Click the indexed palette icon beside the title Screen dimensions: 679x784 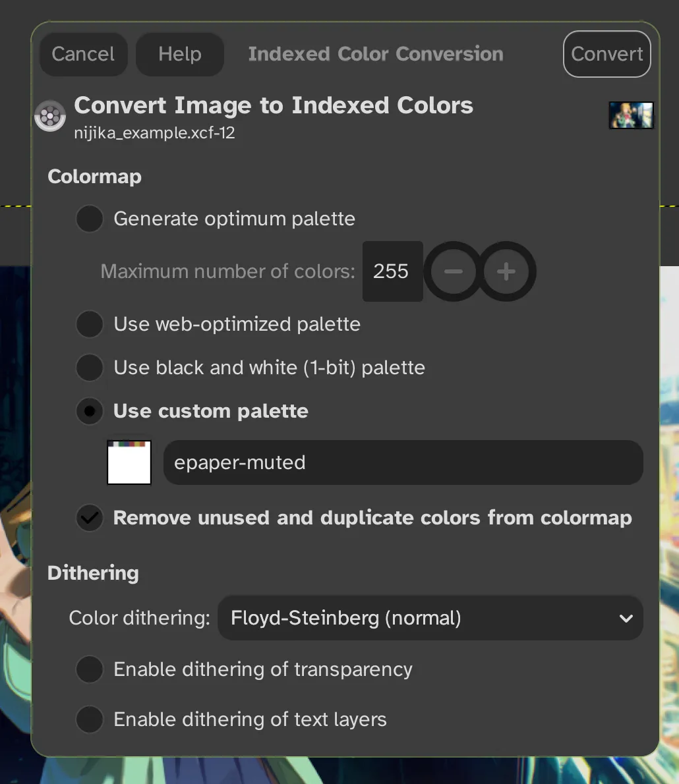pos(50,117)
